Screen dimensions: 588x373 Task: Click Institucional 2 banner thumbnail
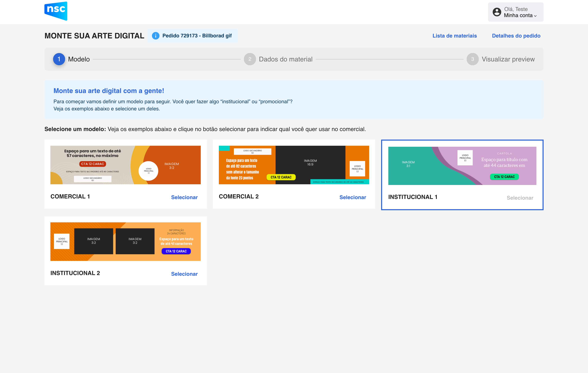(x=125, y=241)
